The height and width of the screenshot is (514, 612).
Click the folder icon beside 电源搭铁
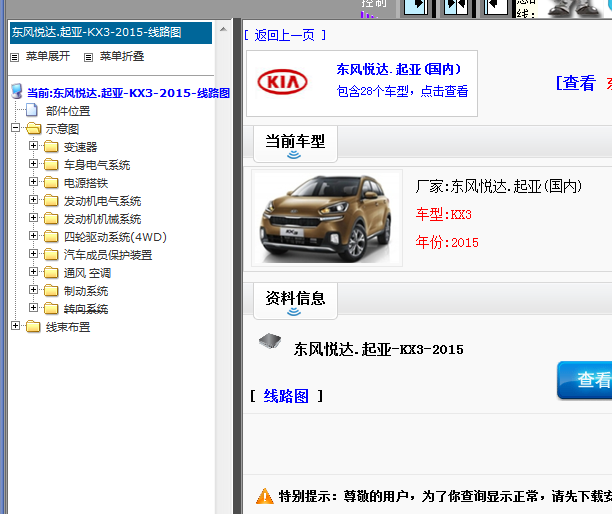pos(51,182)
